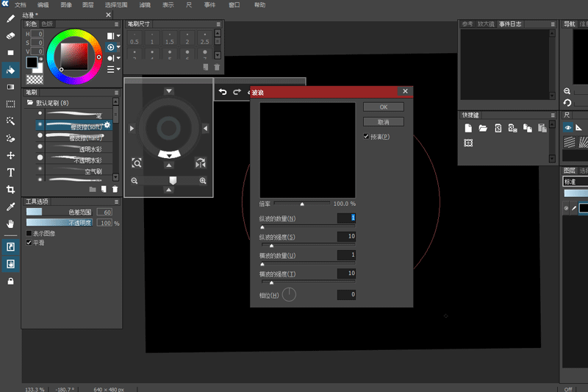
Task: Open the 笔刷 panel options menu
Action: [116, 92]
